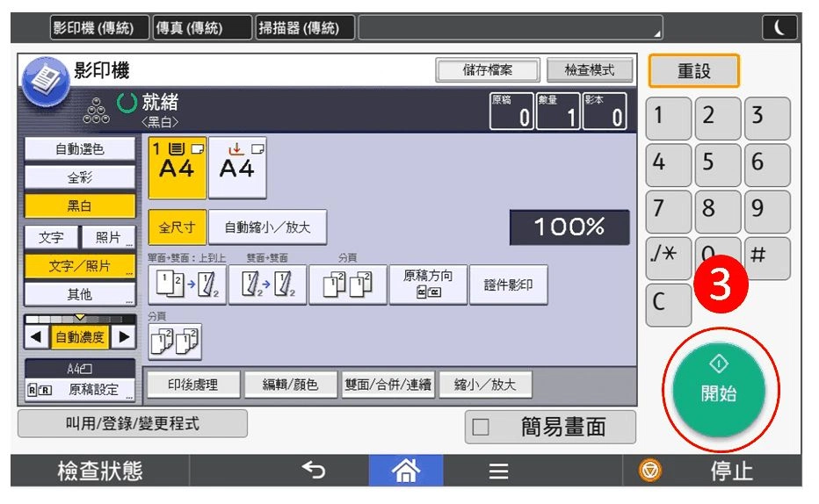Image resolution: width=819 pixels, height=504 pixels.
Task: Enable the 簡易畫面 checkbox
Action: click(x=481, y=428)
